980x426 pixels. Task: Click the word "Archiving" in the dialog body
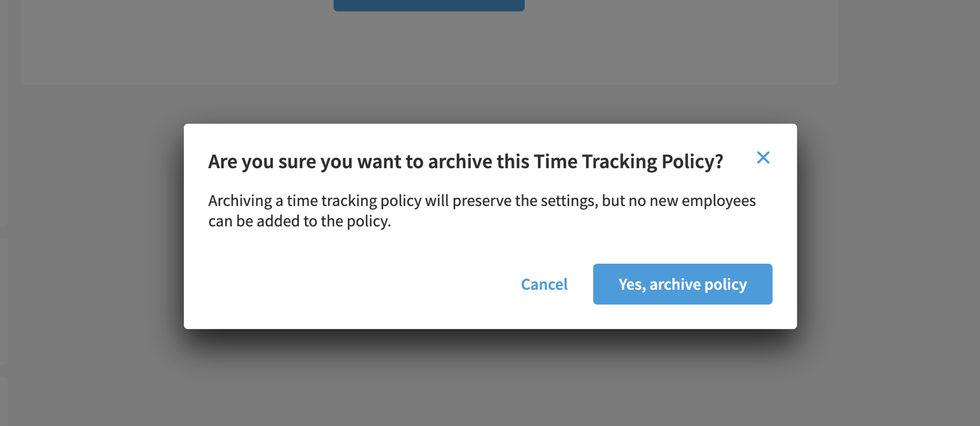[x=240, y=201]
